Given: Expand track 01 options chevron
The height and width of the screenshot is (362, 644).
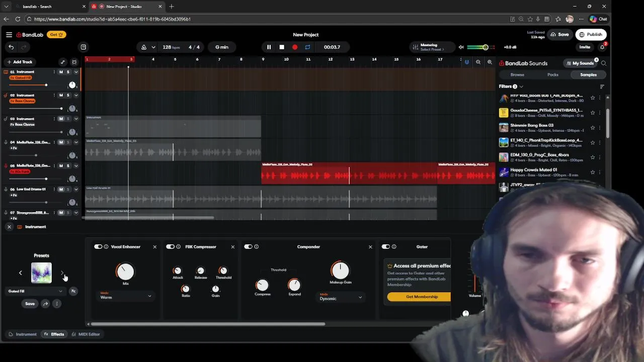Looking at the screenshot, I should (x=76, y=72).
